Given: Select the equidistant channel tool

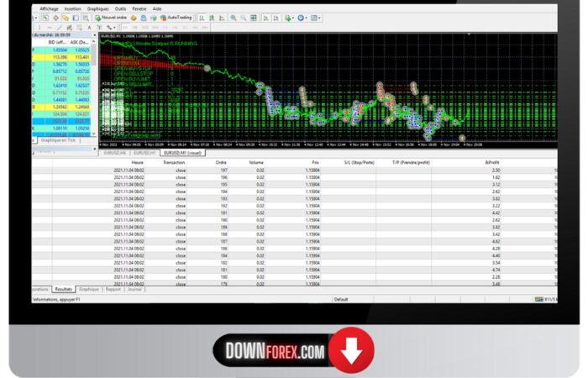Looking at the screenshot, I should (70, 28).
